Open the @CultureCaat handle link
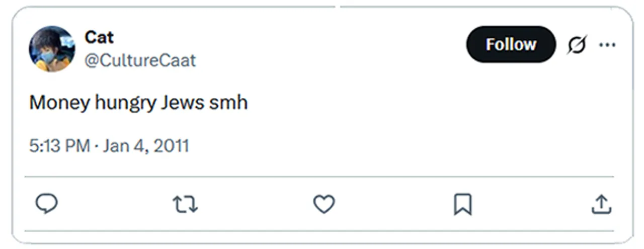644x249 pixels. pyautogui.click(x=140, y=60)
